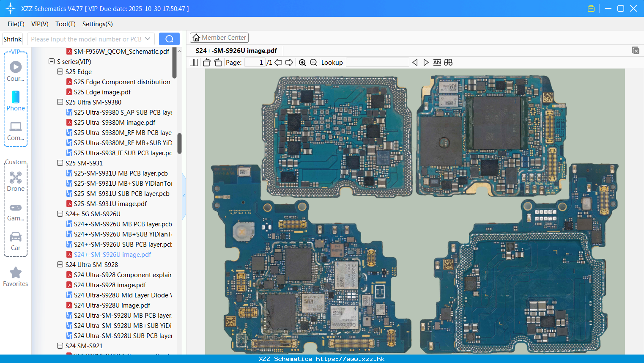This screenshot has width=644, height=363.
Task: Collapse the S24+ 5G SM-S926U node
Action: (x=60, y=214)
